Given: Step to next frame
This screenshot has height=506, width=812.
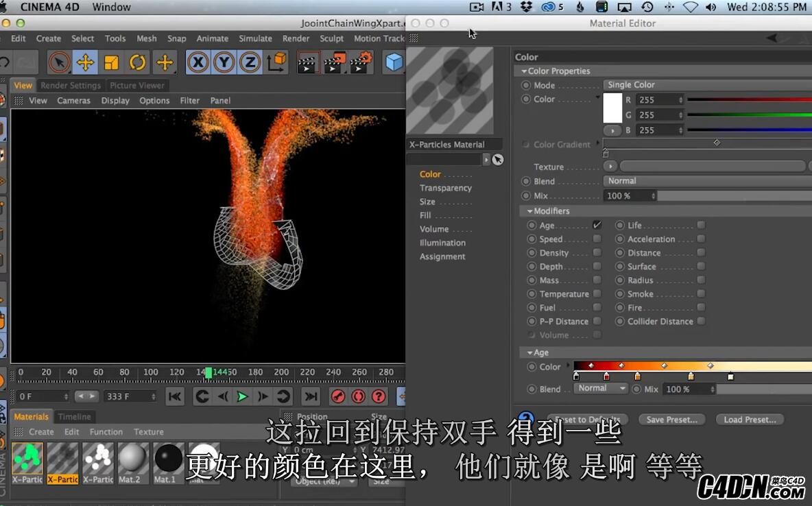Looking at the screenshot, I should (263, 397).
